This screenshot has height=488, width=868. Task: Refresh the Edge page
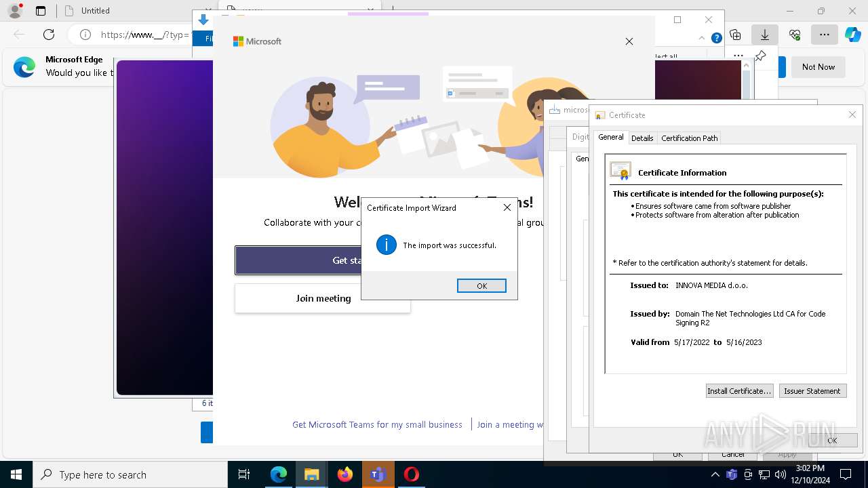[x=49, y=34]
